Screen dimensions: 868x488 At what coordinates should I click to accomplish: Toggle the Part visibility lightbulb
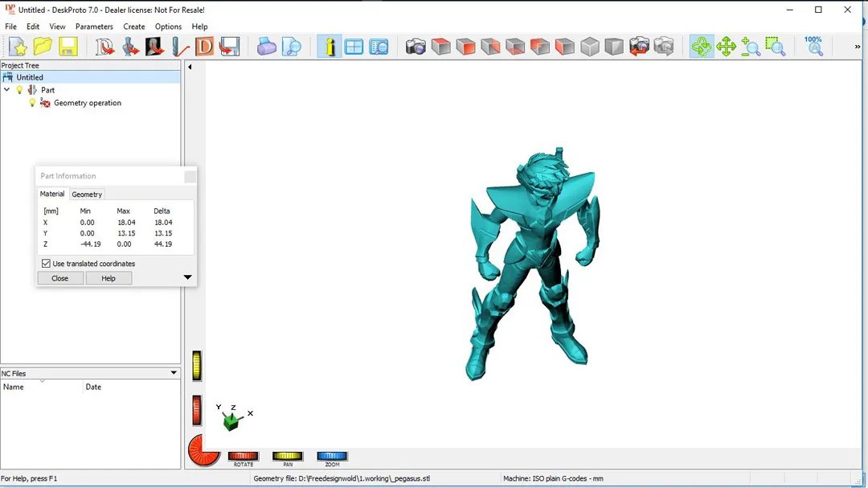coord(20,90)
